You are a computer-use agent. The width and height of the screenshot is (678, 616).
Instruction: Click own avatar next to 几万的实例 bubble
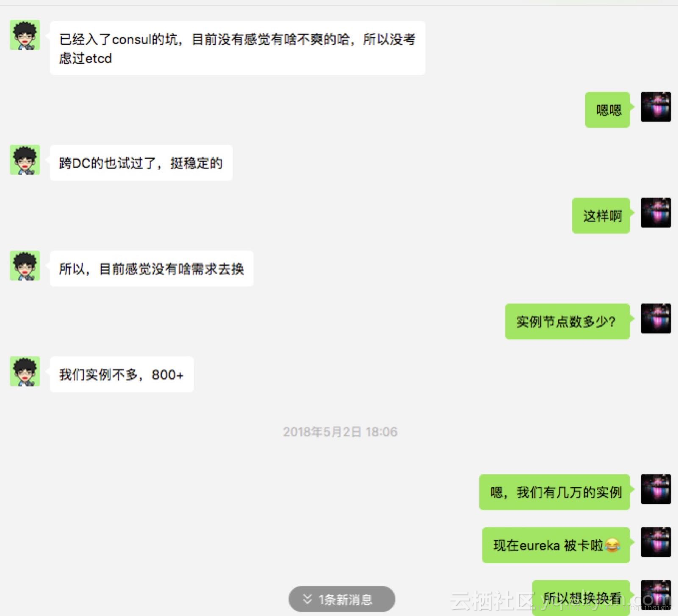pyautogui.click(x=656, y=489)
